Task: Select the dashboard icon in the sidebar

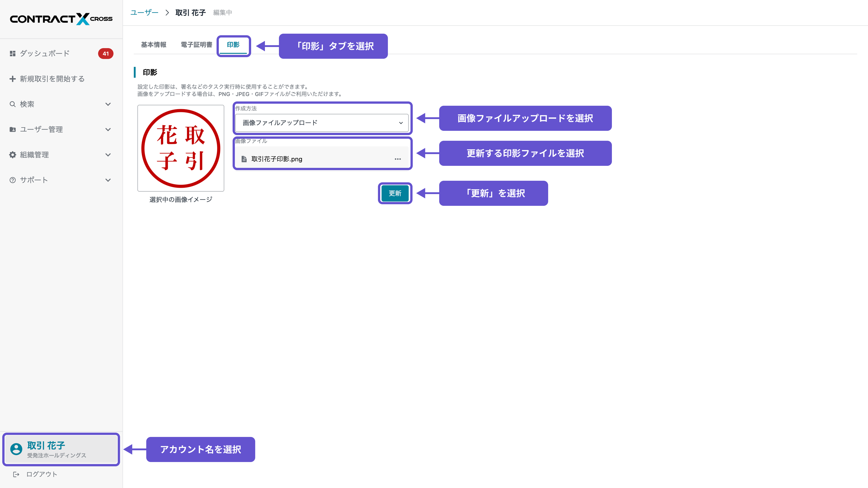Action: (x=12, y=53)
